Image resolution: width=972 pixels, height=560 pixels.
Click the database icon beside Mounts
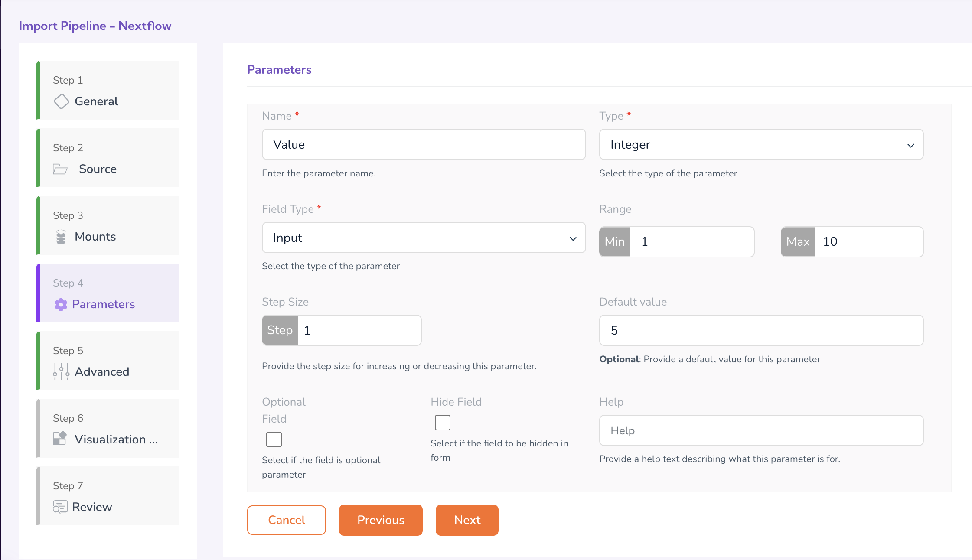61,237
